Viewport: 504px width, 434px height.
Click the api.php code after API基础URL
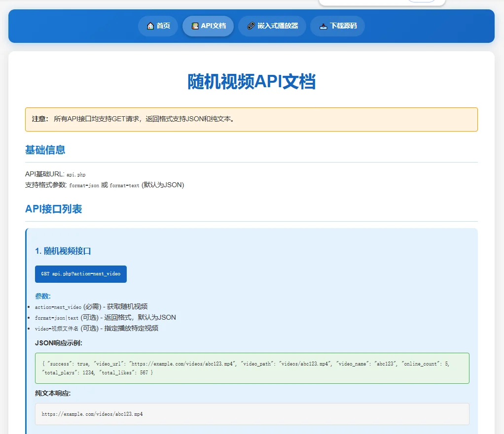point(76,175)
